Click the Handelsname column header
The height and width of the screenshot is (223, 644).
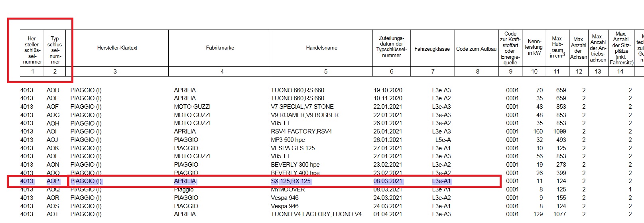(x=322, y=48)
